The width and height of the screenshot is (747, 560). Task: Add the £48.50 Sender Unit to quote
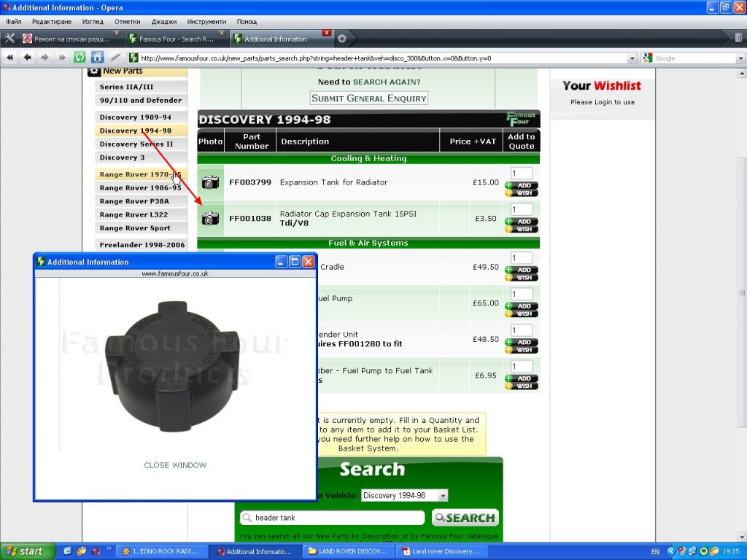(x=521, y=343)
